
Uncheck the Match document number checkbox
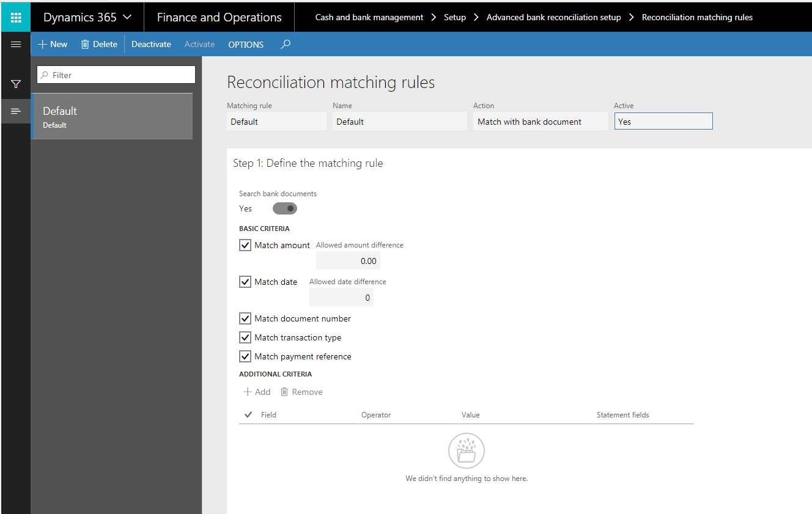pyautogui.click(x=245, y=318)
